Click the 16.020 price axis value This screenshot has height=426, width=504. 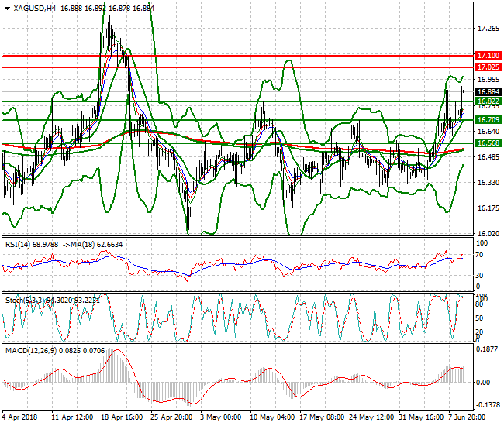(488, 234)
